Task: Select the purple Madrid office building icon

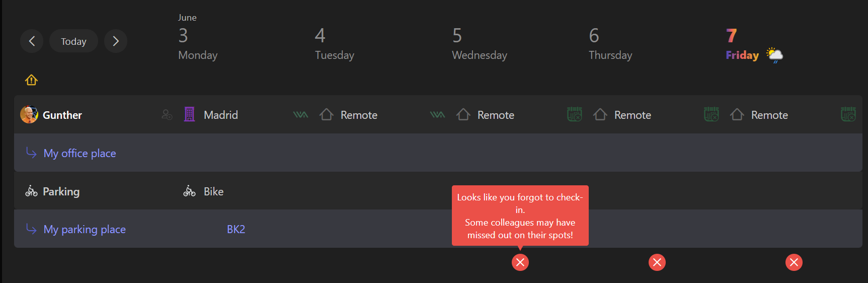Action: tap(190, 115)
